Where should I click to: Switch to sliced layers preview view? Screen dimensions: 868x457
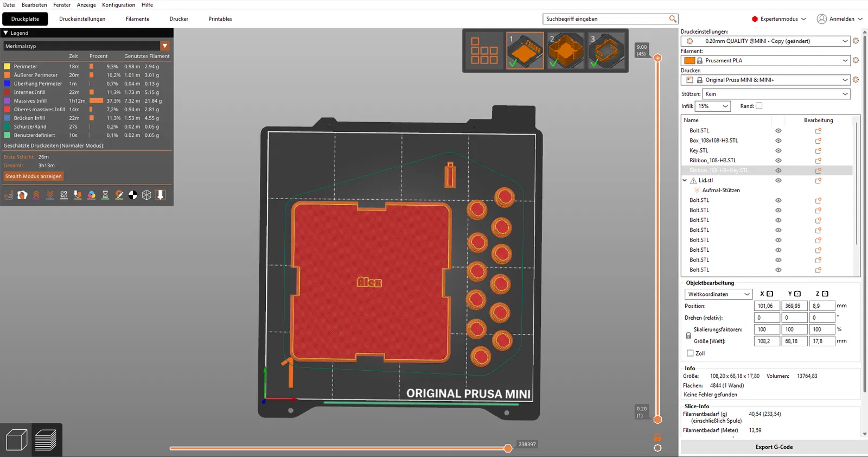(46, 440)
